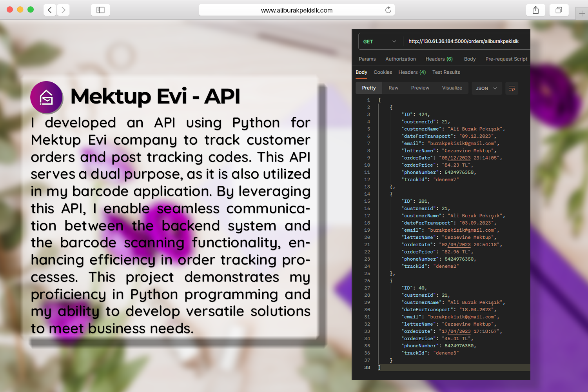This screenshot has height=392, width=588.
Task: Switch to the Params tab
Action: point(367,59)
